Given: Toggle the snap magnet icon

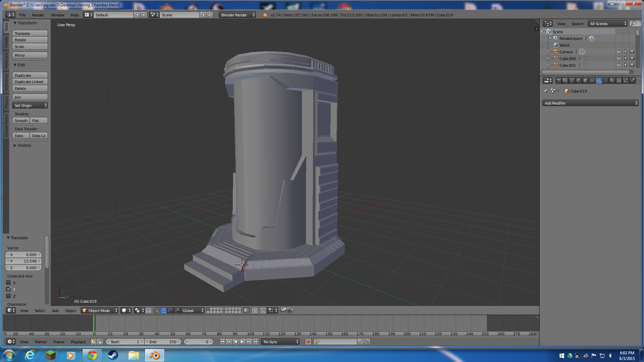Looking at the screenshot, I should pos(263,311).
